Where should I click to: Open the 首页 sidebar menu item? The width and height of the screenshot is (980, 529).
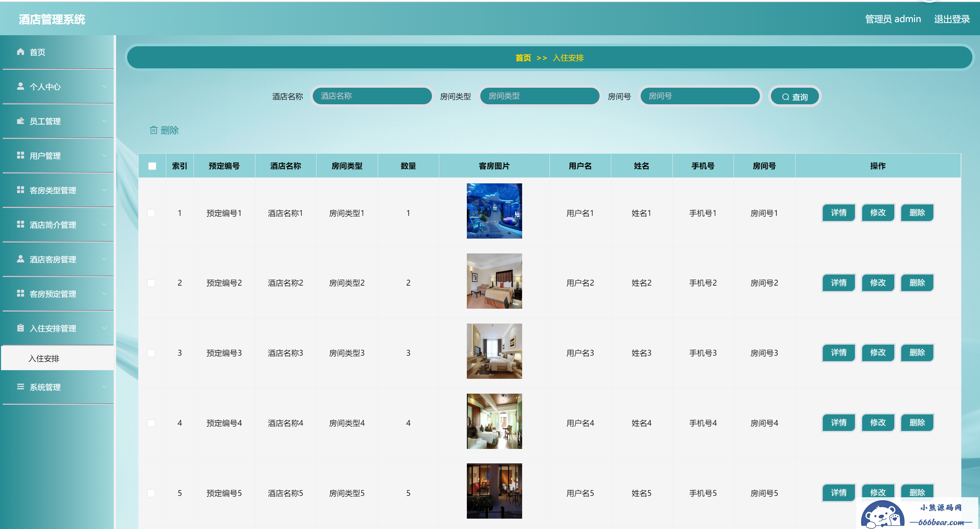(x=58, y=52)
